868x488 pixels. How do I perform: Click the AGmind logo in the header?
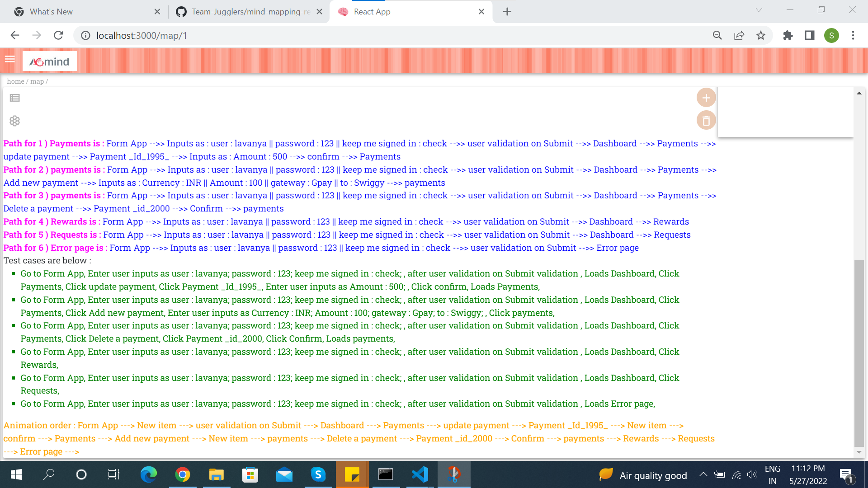tap(49, 61)
